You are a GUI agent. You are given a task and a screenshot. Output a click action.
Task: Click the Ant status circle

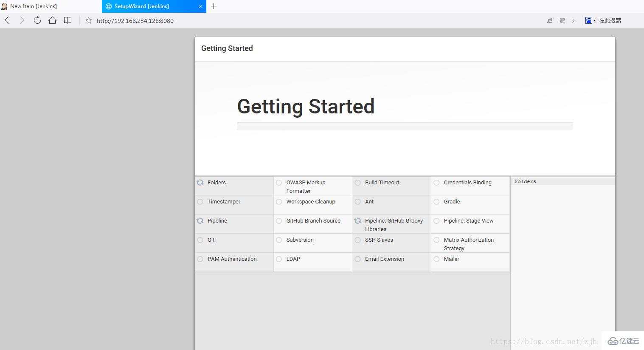coord(358,202)
